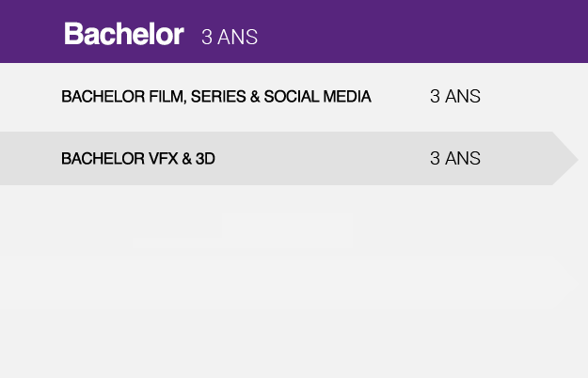This screenshot has height=378, width=588.
Task: Click the 3D text in the highlighted row
Action: pos(205,159)
